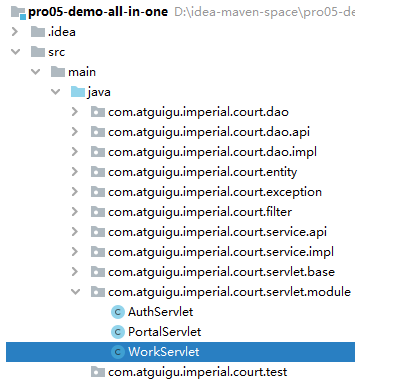Collapse the java source folder

tap(55, 92)
